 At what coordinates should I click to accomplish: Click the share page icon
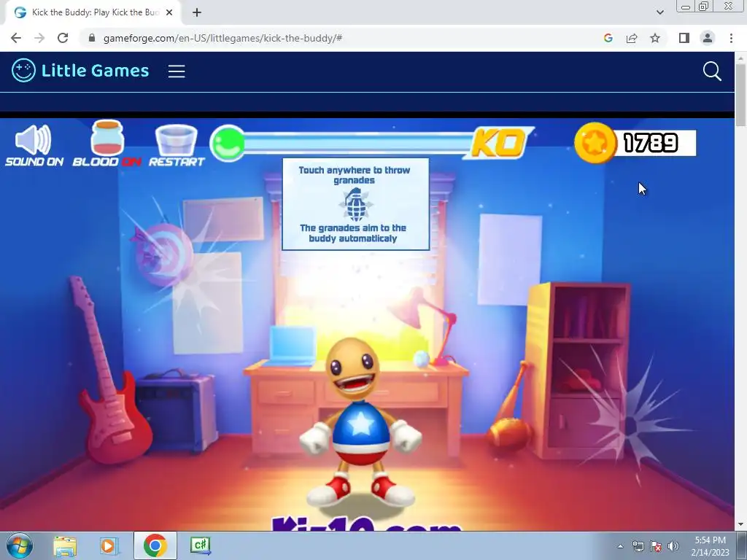(x=632, y=38)
